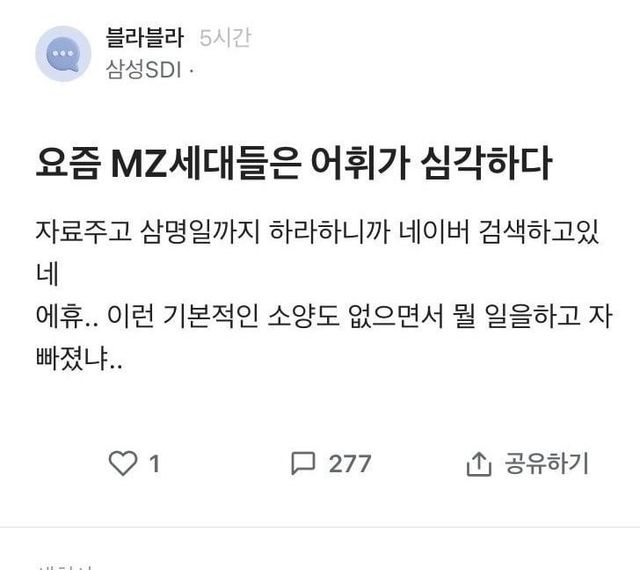Tap the word MZ세대들은 in the headline
Viewport: 640px width, 570px height.
(x=207, y=163)
